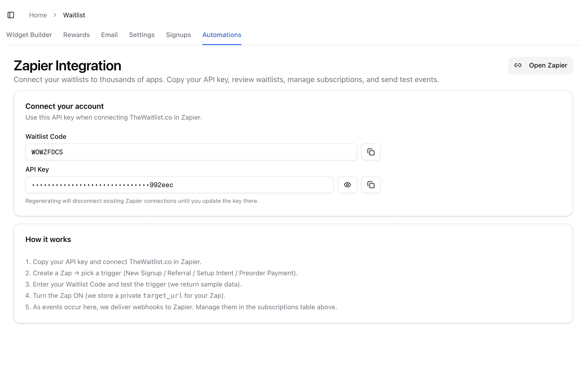The height and width of the screenshot is (385, 588).
Task: Select the Automations tab
Action: coord(221,35)
